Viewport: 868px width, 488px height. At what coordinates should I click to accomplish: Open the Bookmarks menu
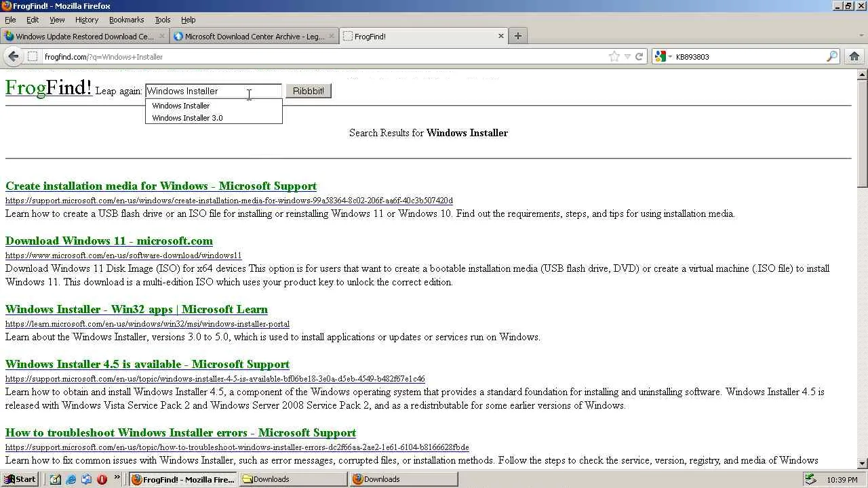pyautogui.click(x=127, y=20)
